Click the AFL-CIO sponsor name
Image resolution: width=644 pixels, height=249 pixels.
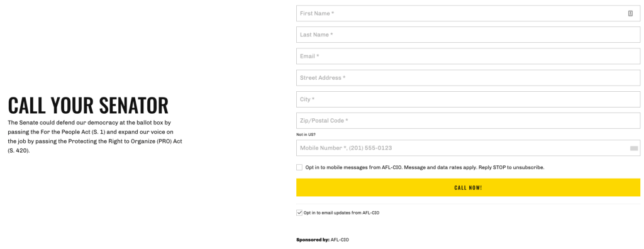click(x=340, y=240)
